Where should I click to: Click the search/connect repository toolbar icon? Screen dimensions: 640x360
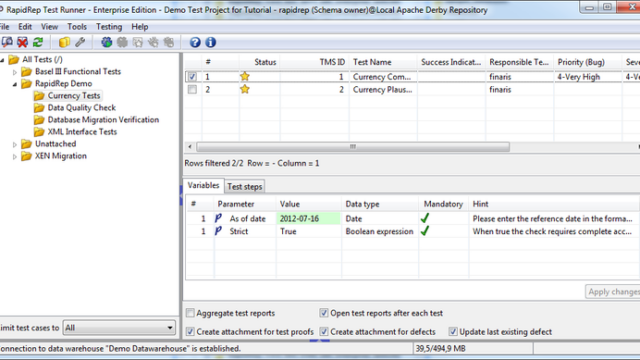tap(7, 42)
